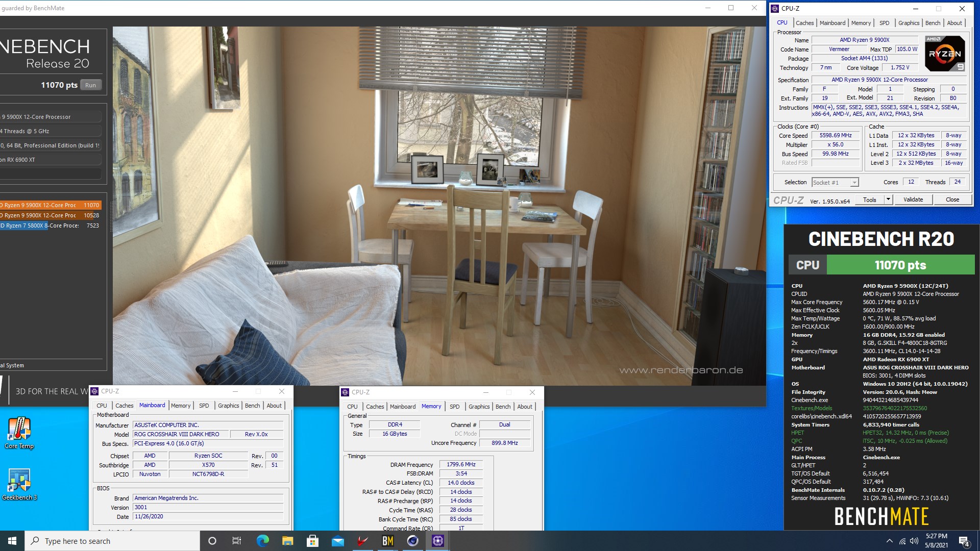
Task: Click the BIOS Version 3001 field
Action: tap(208, 507)
